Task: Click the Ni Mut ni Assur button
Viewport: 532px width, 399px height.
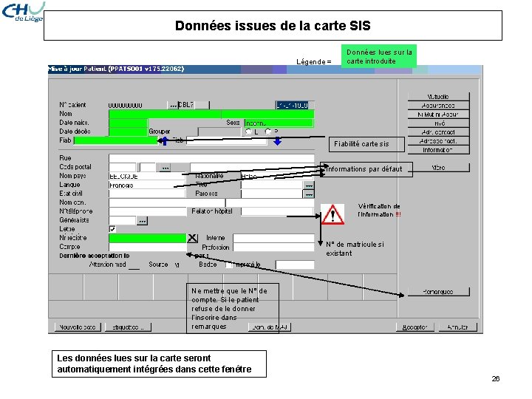Action: (438, 115)
